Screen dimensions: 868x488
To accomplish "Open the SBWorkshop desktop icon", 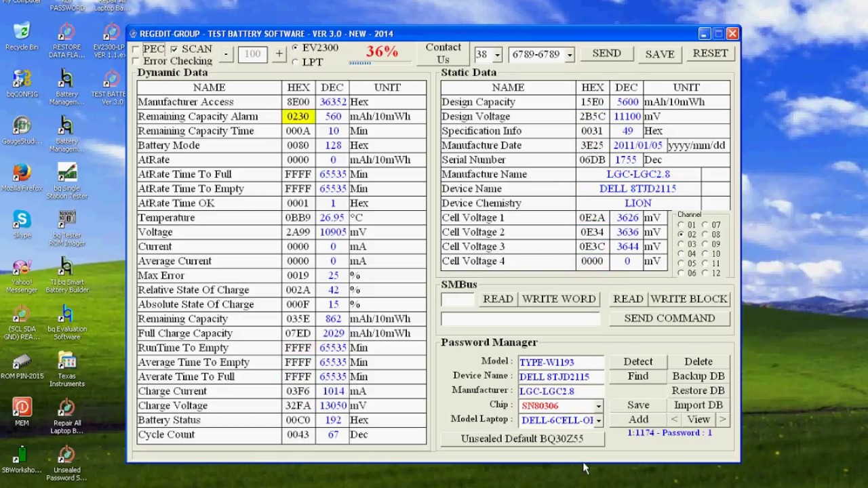I will click(22, 459).
